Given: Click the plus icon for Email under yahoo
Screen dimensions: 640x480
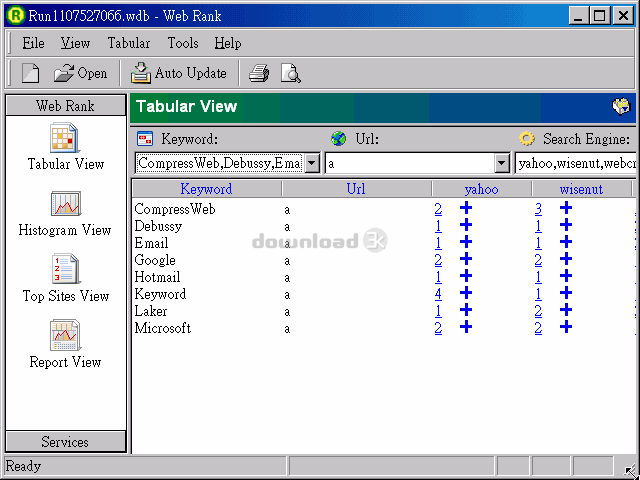Looking at the screenshot, I should [466, 242].
